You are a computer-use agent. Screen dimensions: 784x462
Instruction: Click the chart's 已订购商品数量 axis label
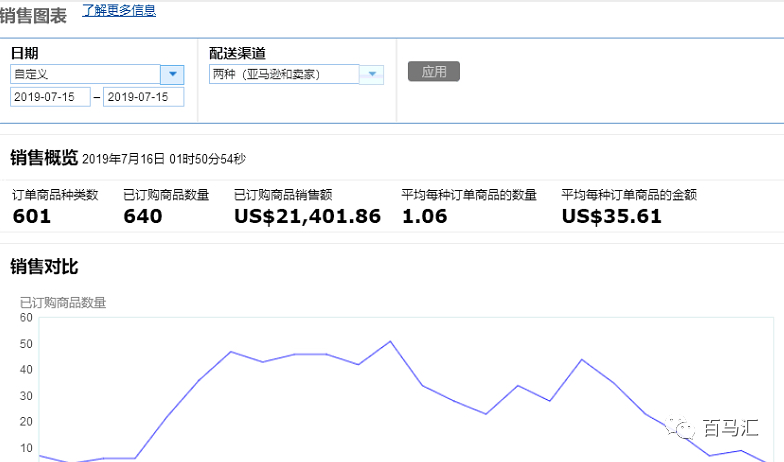tap(63, 302)
